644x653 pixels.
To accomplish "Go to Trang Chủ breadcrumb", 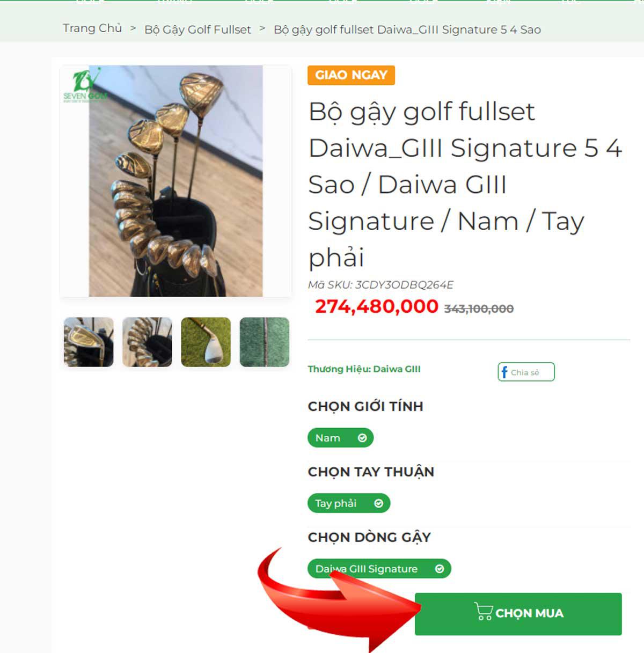I will click(92, 28).
